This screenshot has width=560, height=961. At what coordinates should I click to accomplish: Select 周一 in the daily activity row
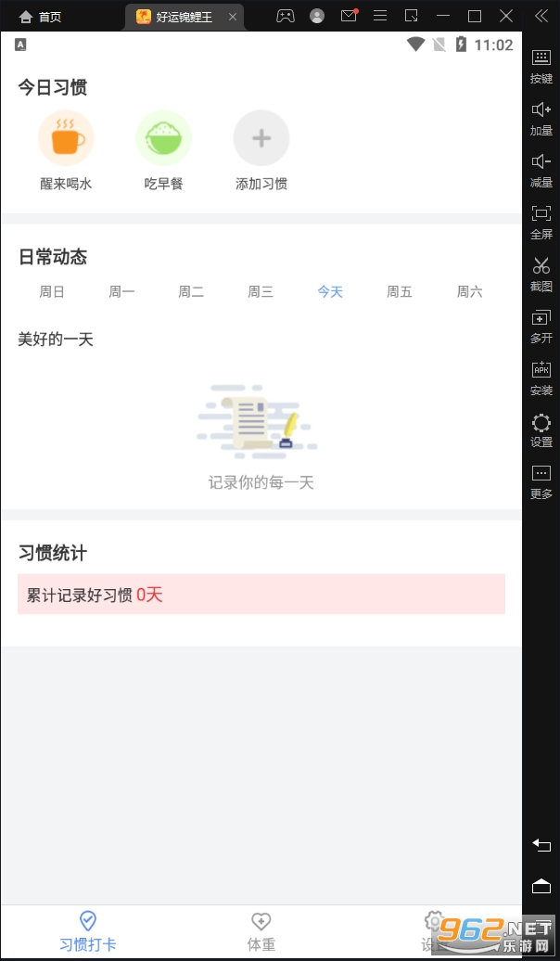point(121,291)
